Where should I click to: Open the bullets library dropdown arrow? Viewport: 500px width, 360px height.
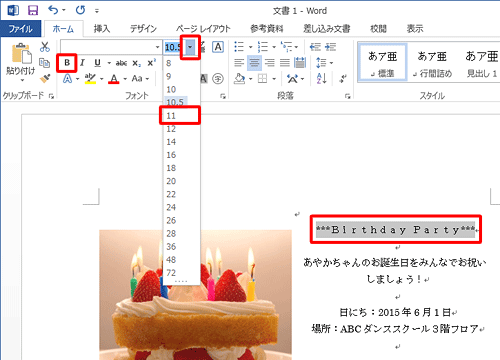[x=250, y=47]
